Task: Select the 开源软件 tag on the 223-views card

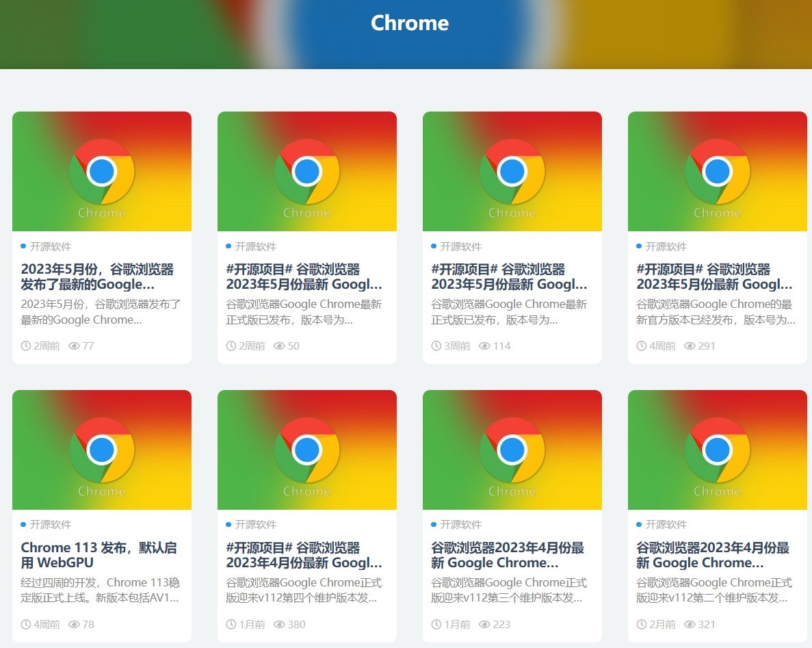Action: [460, 525]
